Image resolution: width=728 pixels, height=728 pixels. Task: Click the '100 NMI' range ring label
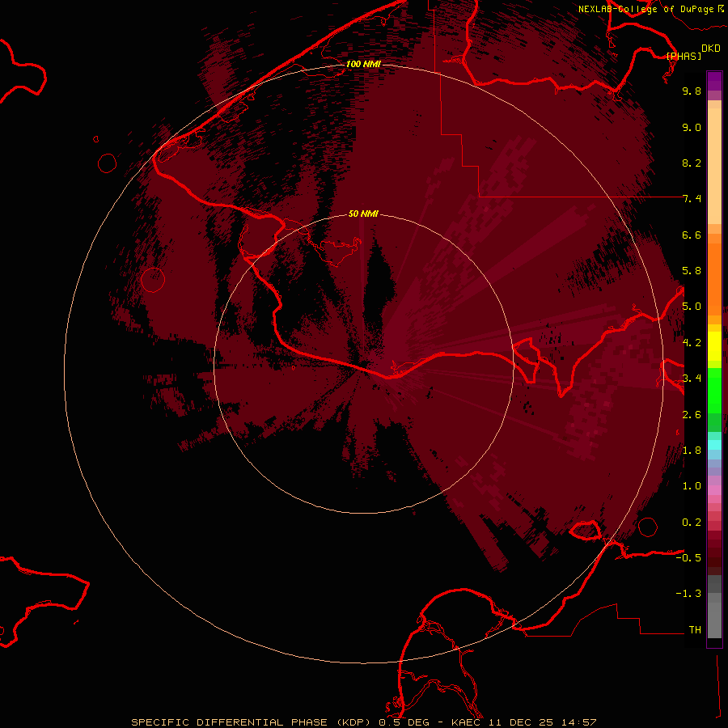[x=363, y=64]
